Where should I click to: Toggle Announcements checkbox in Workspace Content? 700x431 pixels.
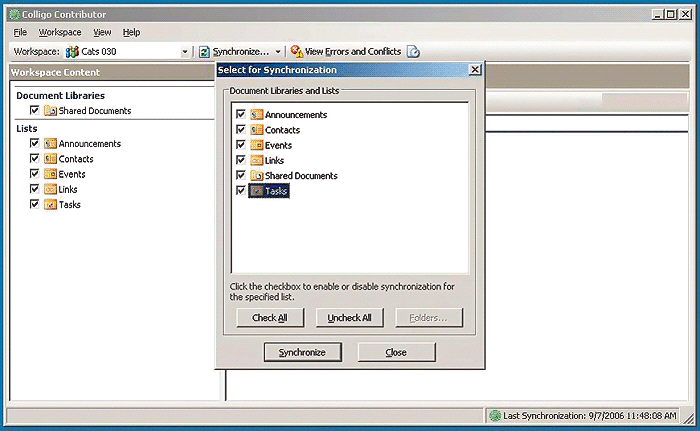(34, 143)
